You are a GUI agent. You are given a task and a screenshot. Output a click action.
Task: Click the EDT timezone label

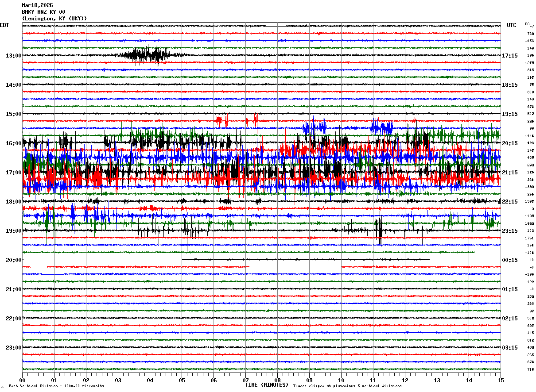(x=4, y=25)
